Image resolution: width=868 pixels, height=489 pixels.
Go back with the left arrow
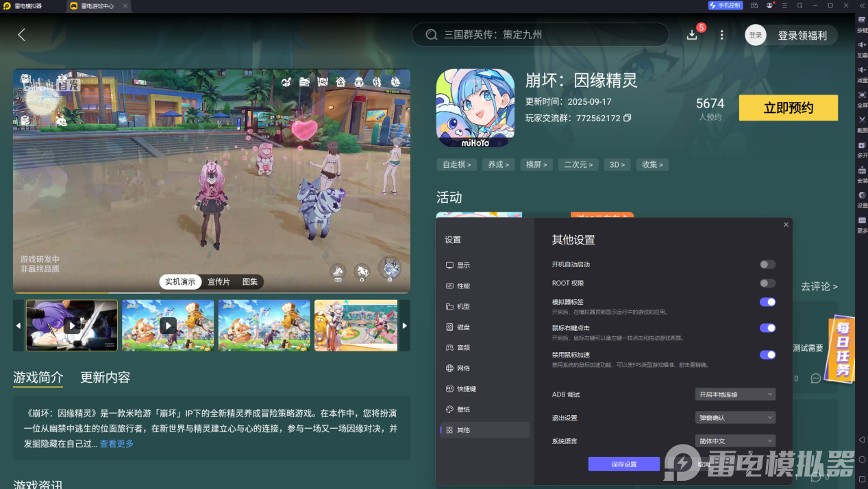[22, 35]
